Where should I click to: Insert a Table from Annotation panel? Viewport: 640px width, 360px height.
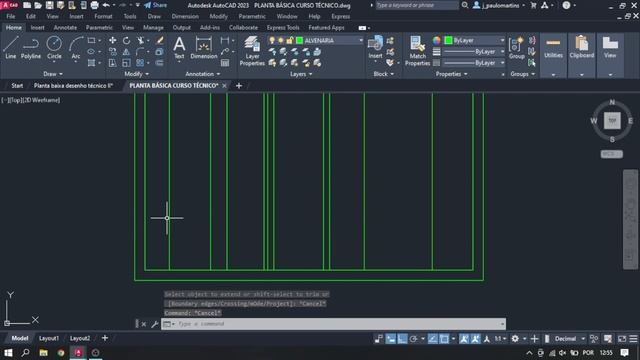225,63
